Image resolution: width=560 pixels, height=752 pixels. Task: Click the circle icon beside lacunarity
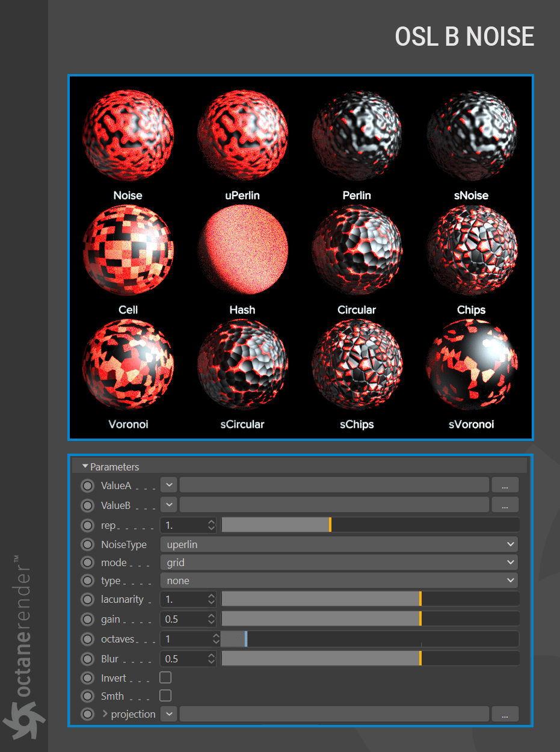[x=88, y=599]
